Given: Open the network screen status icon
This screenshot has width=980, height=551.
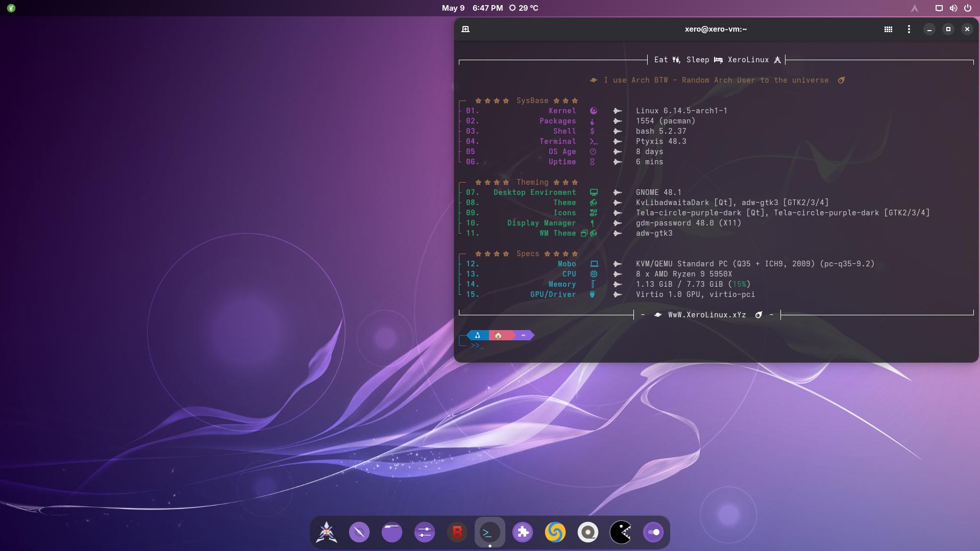Looking at the screenshot, I should [x=939, y=8].
